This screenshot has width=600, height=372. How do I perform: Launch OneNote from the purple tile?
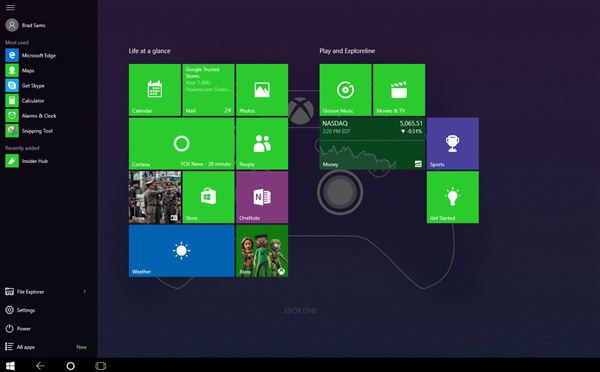262,197
